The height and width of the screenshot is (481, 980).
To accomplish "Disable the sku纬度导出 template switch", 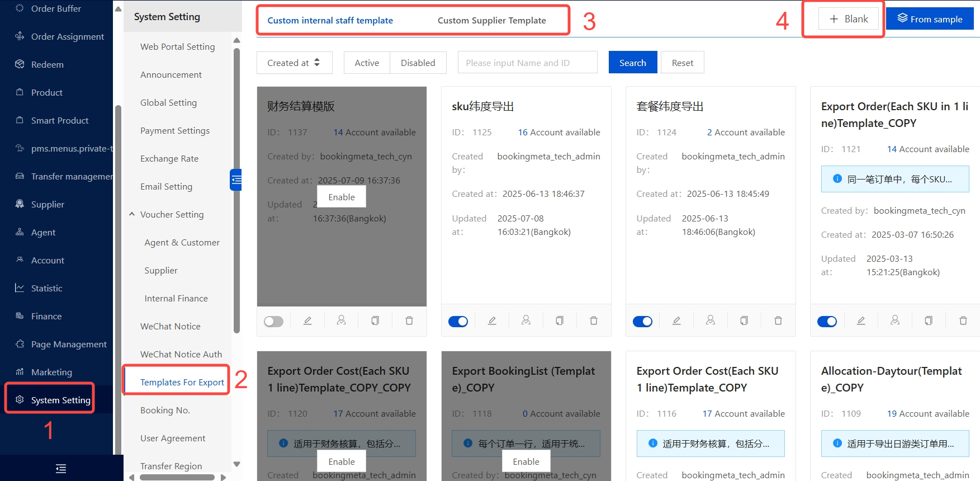I will (x=458, y=321).
